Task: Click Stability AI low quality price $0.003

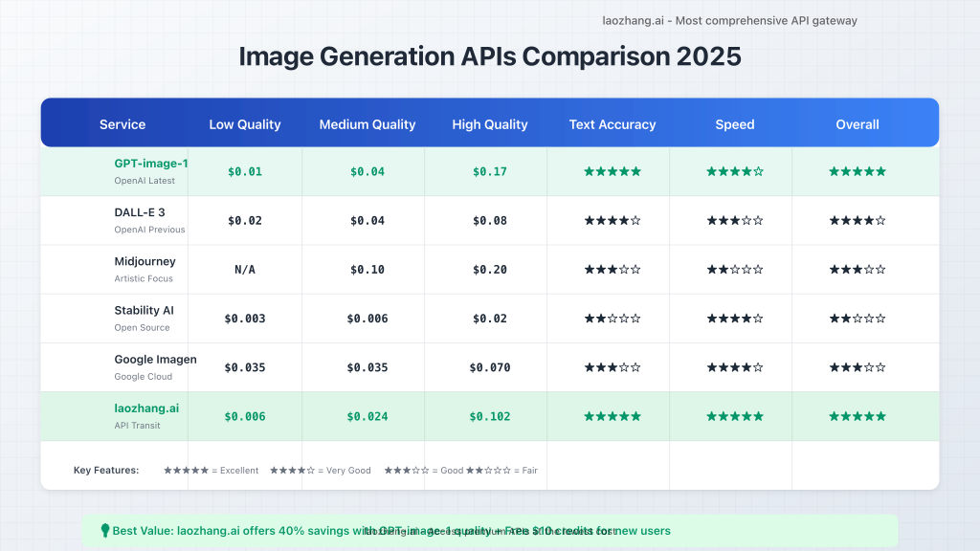Action: [245, 319]
